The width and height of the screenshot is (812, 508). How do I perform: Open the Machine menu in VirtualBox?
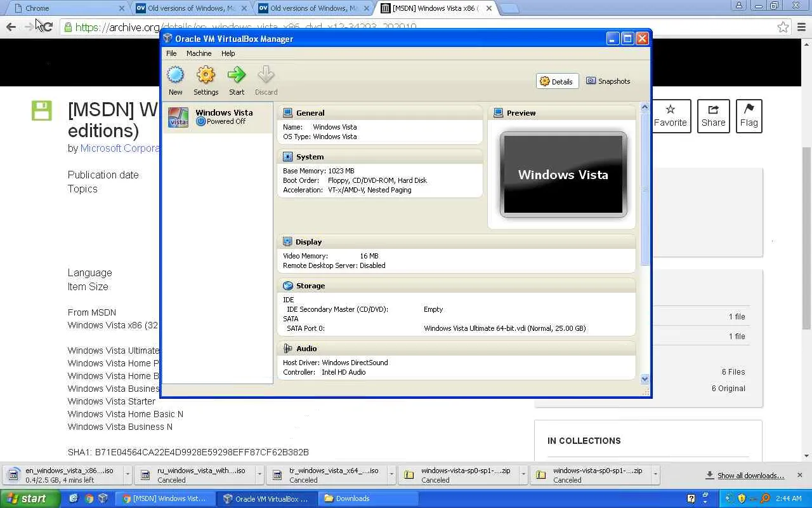click(x=199, y=53)
